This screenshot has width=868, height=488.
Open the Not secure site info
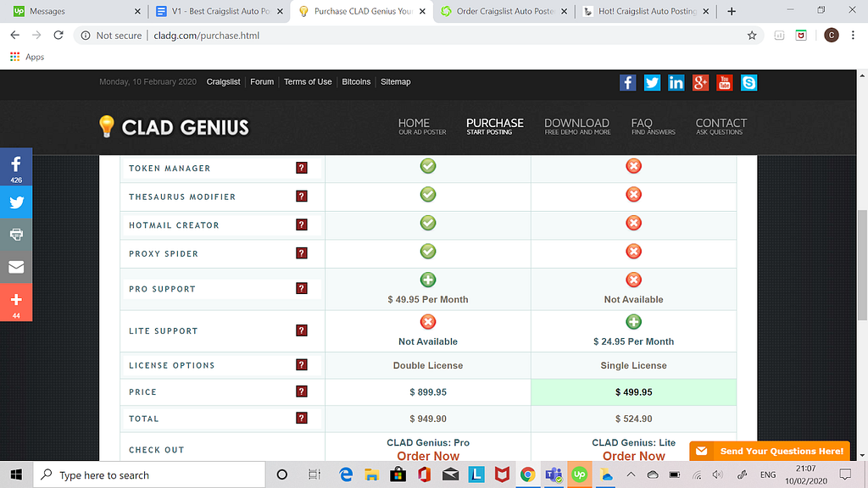113,36
